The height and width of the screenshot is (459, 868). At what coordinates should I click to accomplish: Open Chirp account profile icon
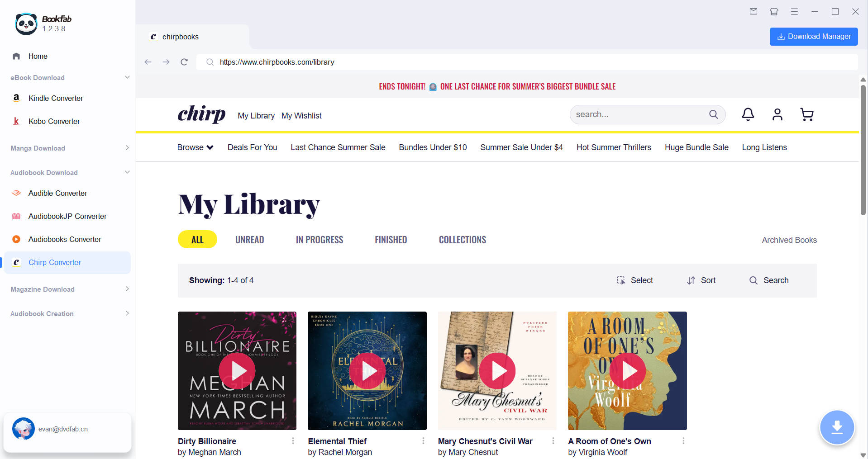(x=777, y=114)
